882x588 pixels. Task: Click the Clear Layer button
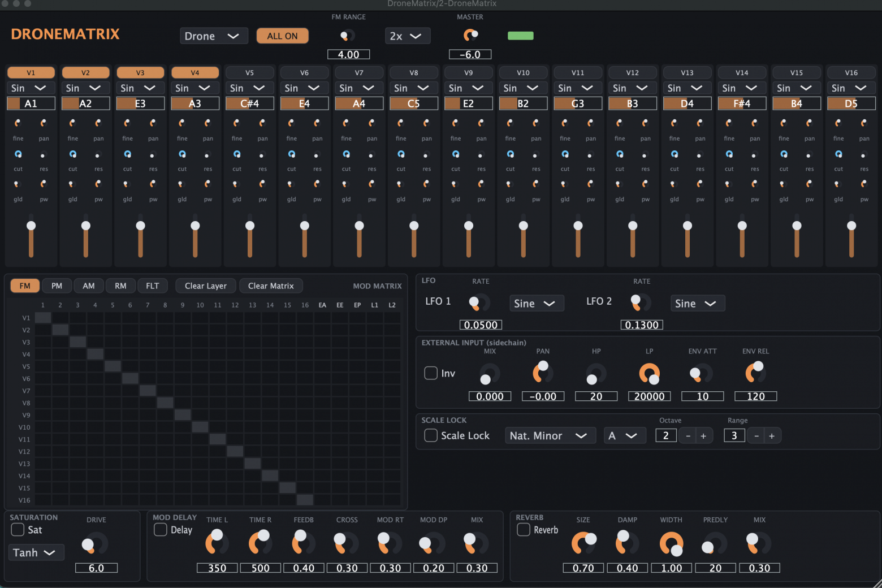point(206,286)
